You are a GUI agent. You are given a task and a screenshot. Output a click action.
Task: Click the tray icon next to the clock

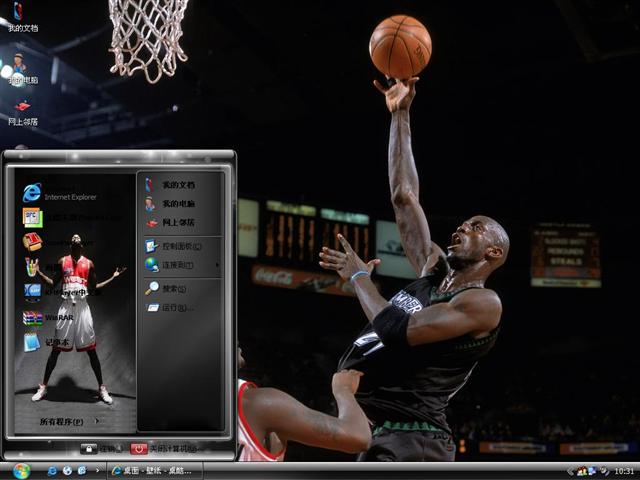[x=604, y=471]
